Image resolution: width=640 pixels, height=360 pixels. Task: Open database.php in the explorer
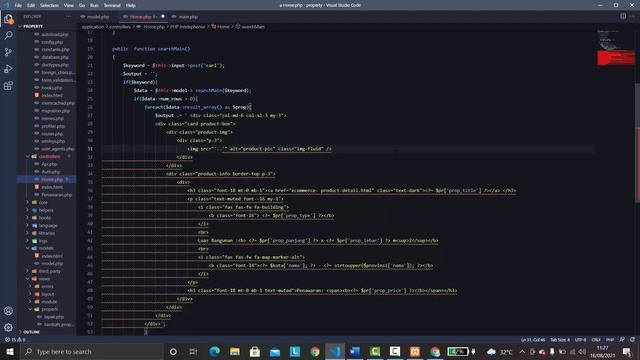point(54,57)
